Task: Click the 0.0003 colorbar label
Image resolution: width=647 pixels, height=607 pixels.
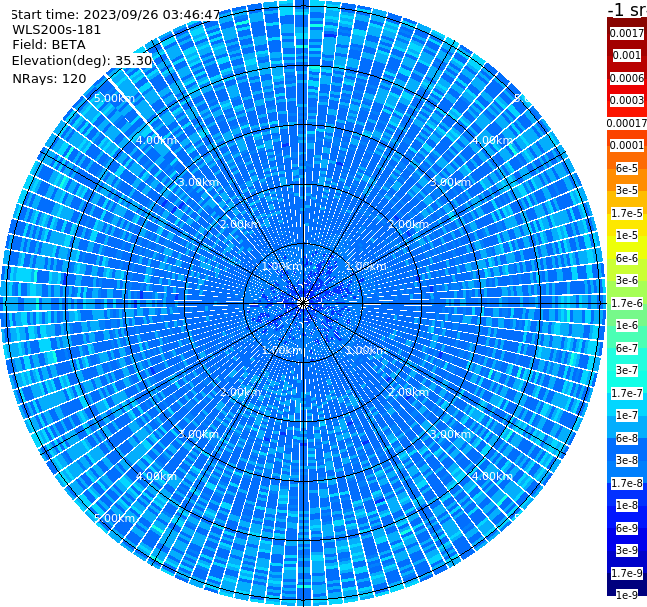Action: [x=627, y=100]
